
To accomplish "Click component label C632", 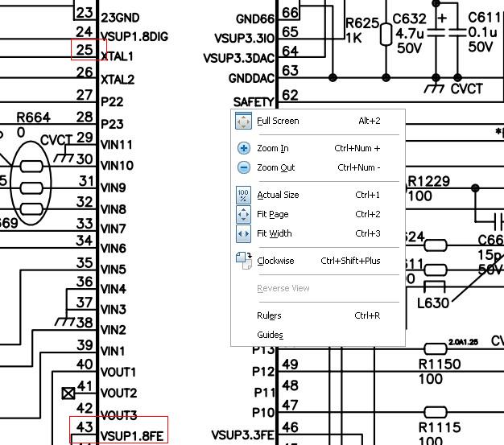I will (x=409, y=19).
